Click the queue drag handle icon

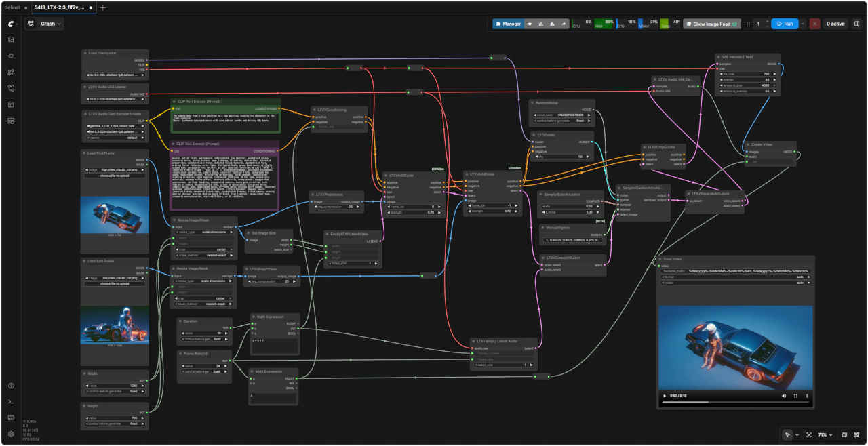(x=748, y=24)
